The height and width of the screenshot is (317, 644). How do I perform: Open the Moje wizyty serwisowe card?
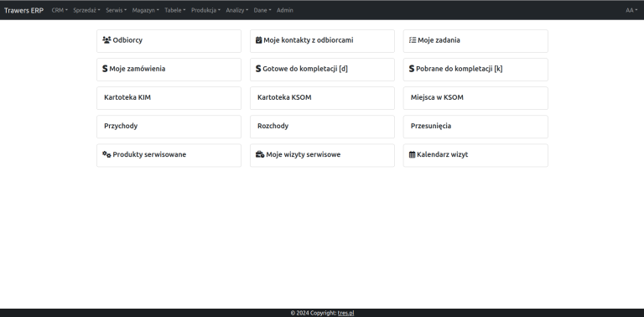tap(322, 155)
